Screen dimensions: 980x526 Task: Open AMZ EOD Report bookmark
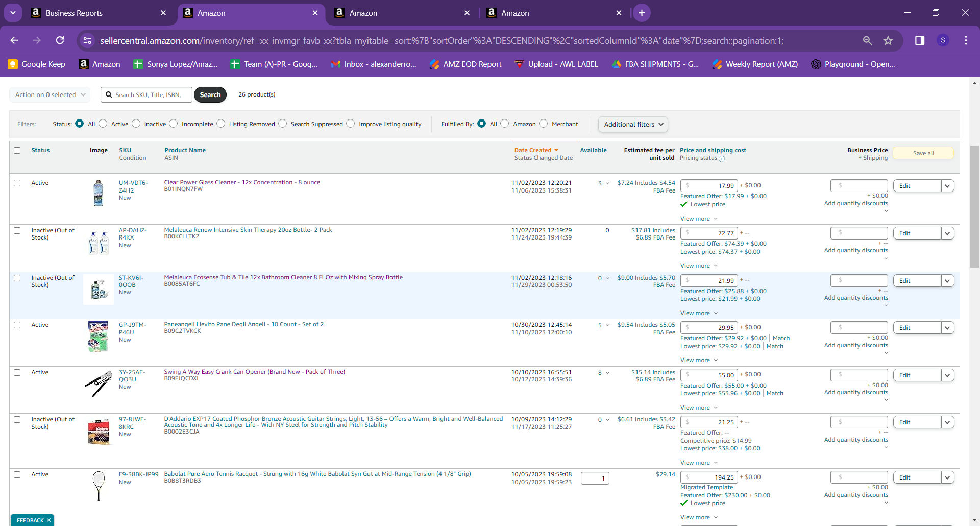465,64
